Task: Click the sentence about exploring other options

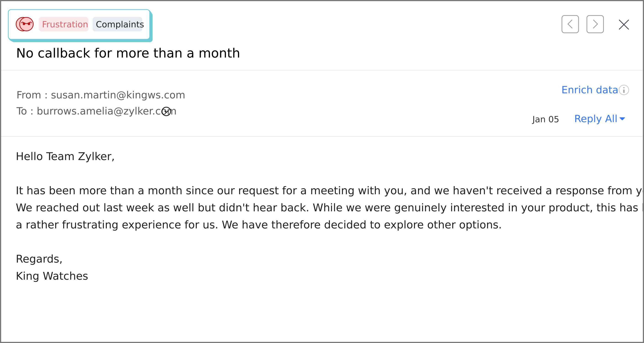Action: pyautogui.click(x=362, y=225)
